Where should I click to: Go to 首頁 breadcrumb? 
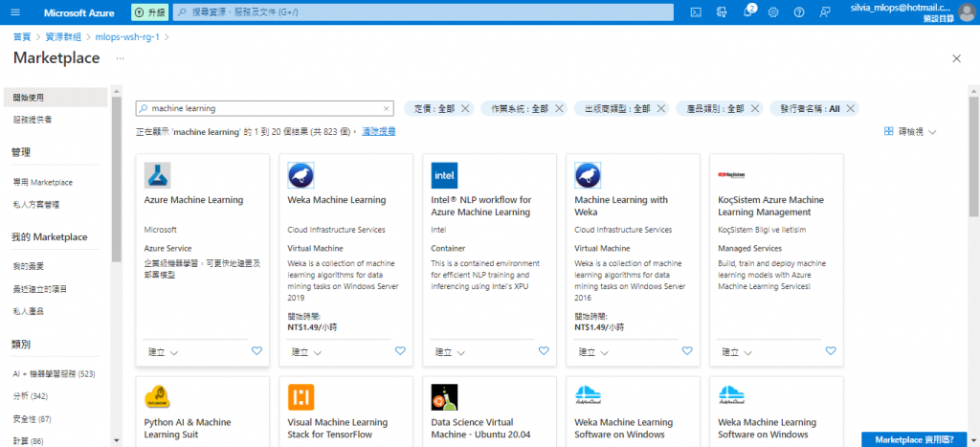(x=22, y=37)
